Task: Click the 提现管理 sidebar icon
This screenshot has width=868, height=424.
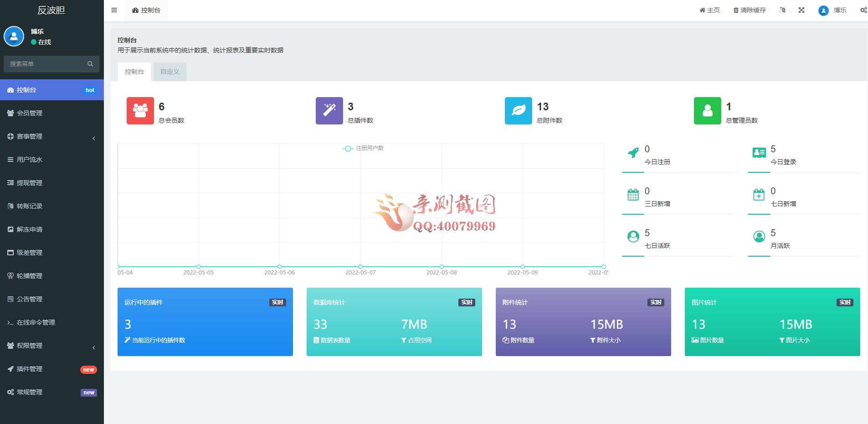Action: [x=10, y=183]
